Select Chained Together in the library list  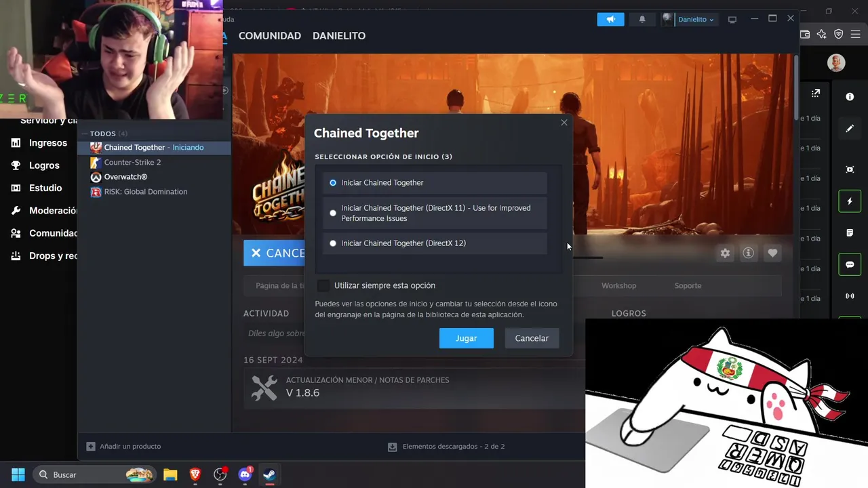[x=155, y=147]
